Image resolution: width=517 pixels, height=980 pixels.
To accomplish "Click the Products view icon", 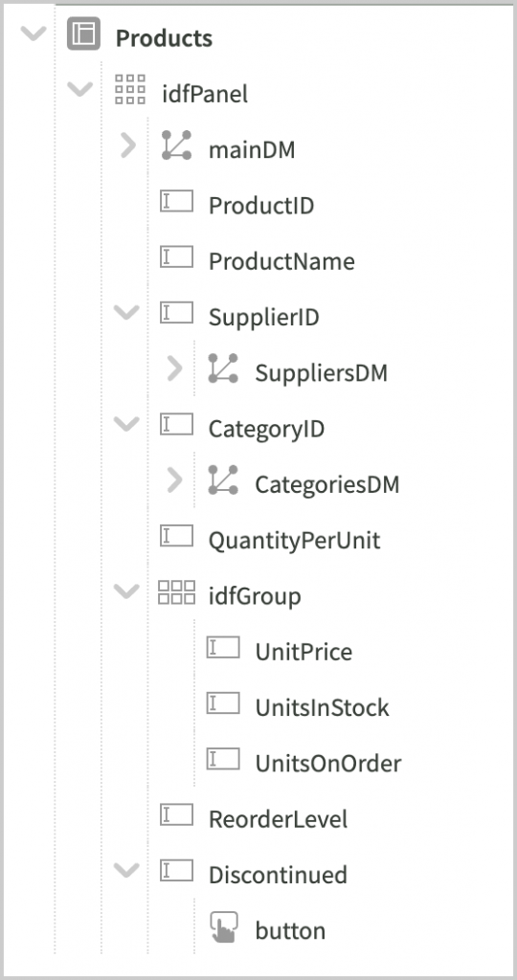I will coord(83,33).
